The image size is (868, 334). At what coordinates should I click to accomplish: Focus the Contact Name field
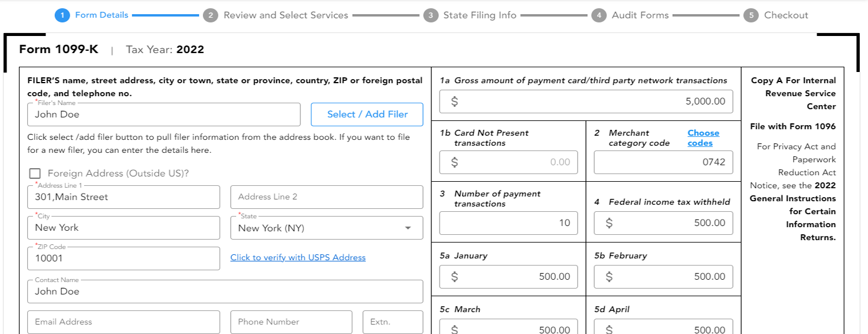225,292
